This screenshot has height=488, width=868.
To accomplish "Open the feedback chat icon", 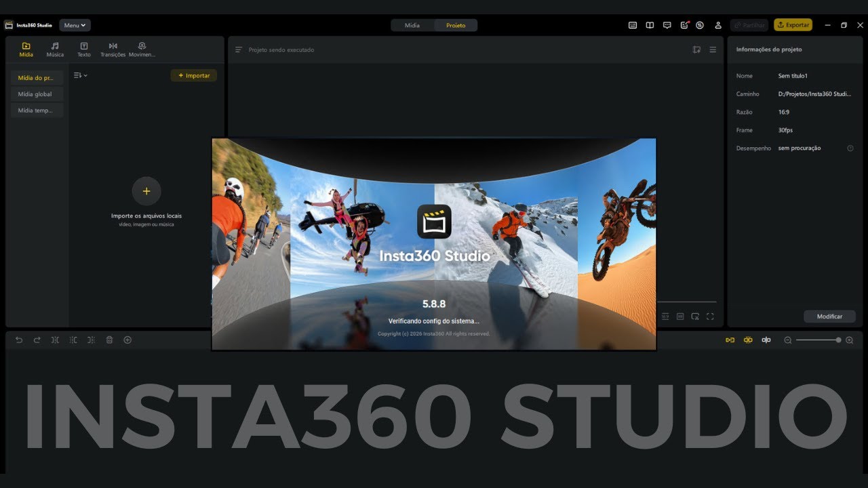I will tap(667, 25).
